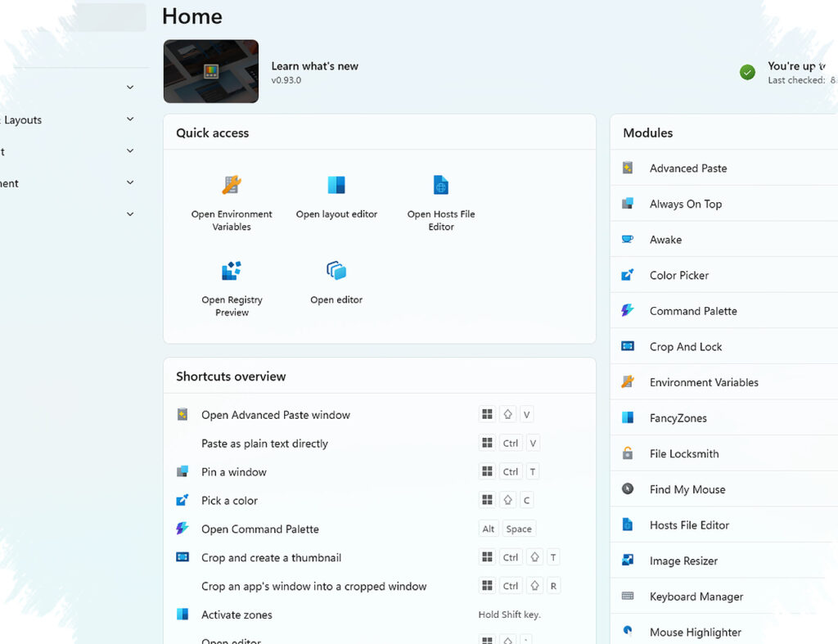Click the Learn what's new link
The height and width of the screenshot is (644, 838).
coord(315,66)
